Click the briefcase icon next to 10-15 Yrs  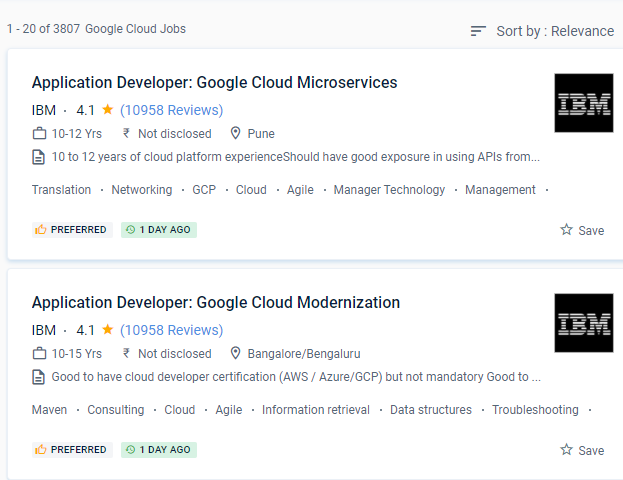[39, 353]
